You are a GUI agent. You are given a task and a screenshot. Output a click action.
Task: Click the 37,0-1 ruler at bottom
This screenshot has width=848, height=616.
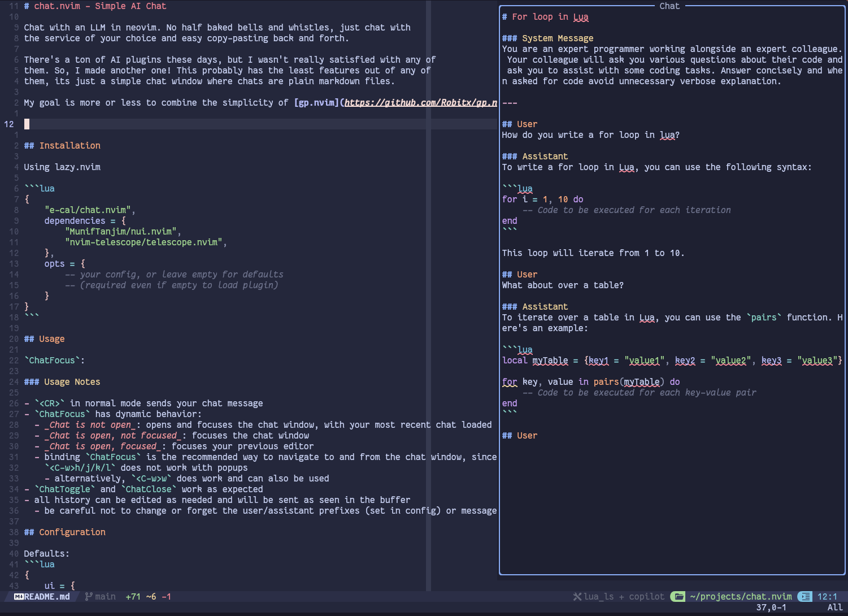[771, 608]
